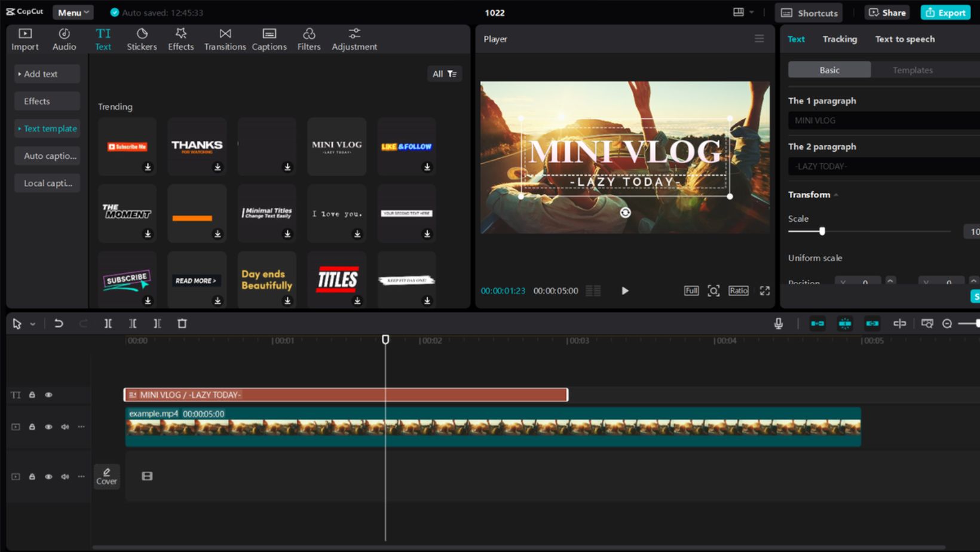Switch to the Tracking tab

(839, 39)
